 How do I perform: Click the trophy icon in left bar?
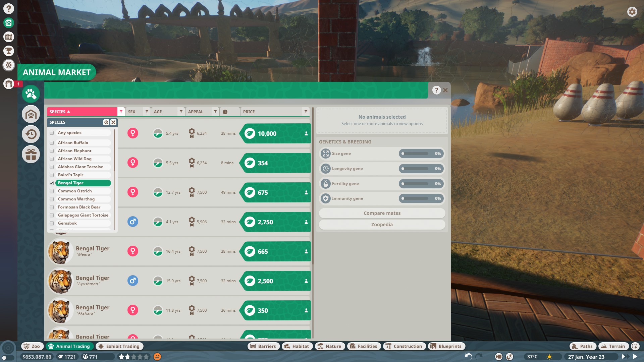(9, 51)
